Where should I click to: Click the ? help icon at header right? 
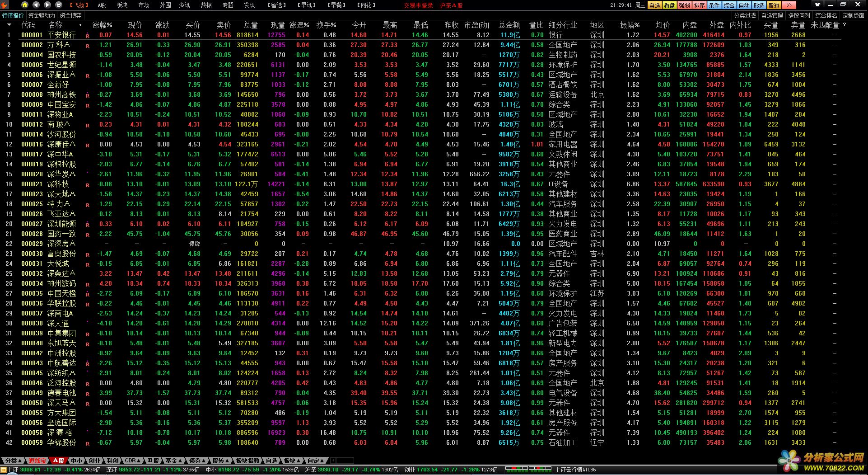(x=844, y=25)
